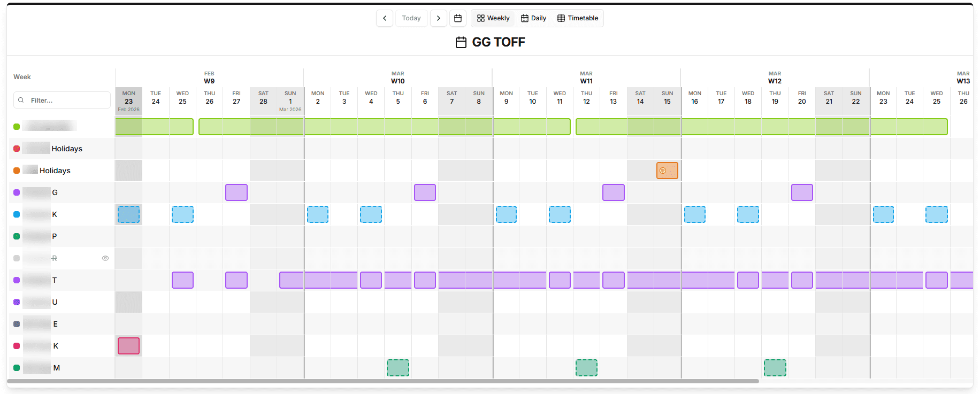This screenshot has height=394, width=980.
Task: Select teal M row event on Thursday March 5
Action: [x=398, y=368]
